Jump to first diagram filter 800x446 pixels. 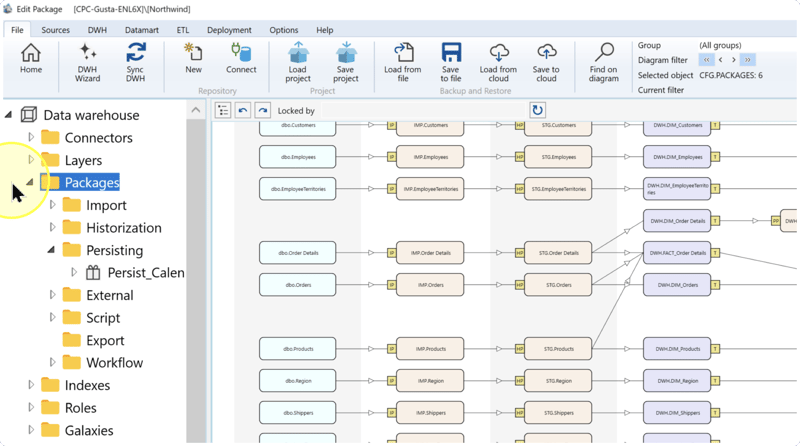pyautogui.click(x=706, y=60)
